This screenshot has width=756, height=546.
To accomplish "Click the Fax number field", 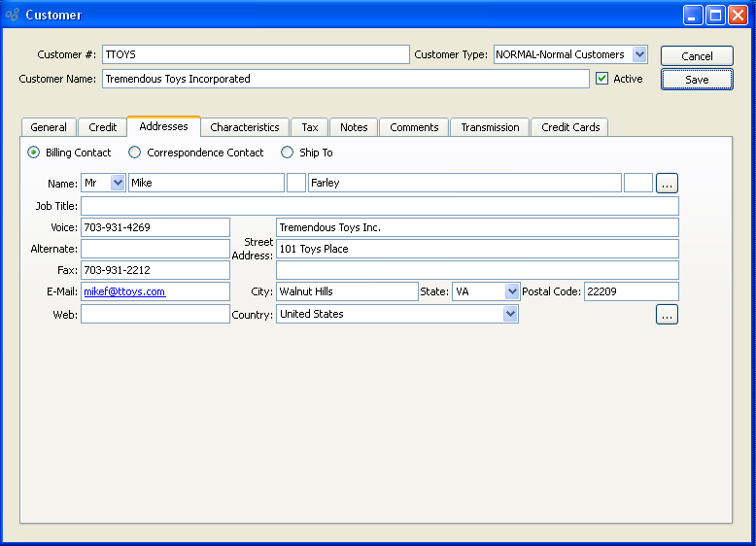I will coord(155,270).
